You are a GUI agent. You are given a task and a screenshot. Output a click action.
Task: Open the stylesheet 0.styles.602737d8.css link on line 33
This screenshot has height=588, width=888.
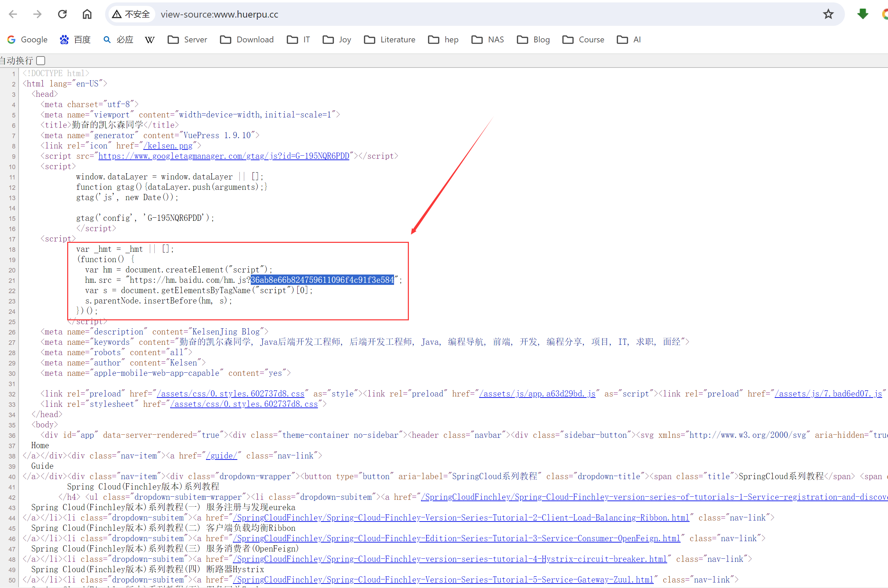pos(244,404)
